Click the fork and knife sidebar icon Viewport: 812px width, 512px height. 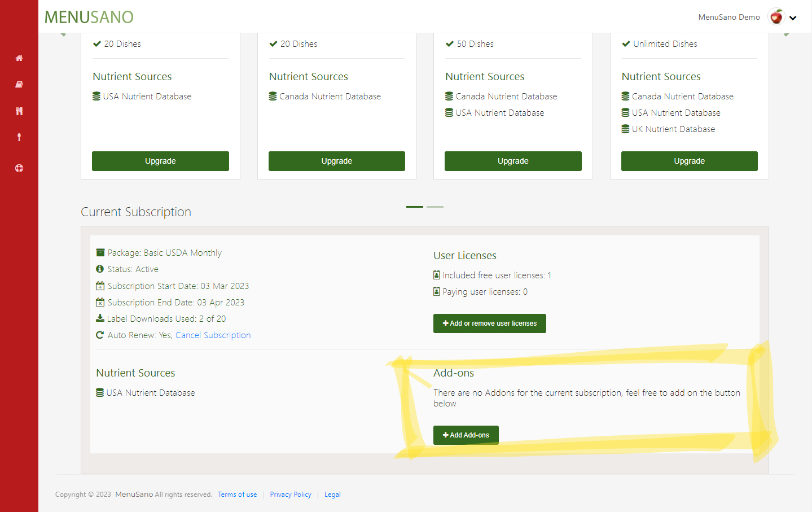point(19,111)
